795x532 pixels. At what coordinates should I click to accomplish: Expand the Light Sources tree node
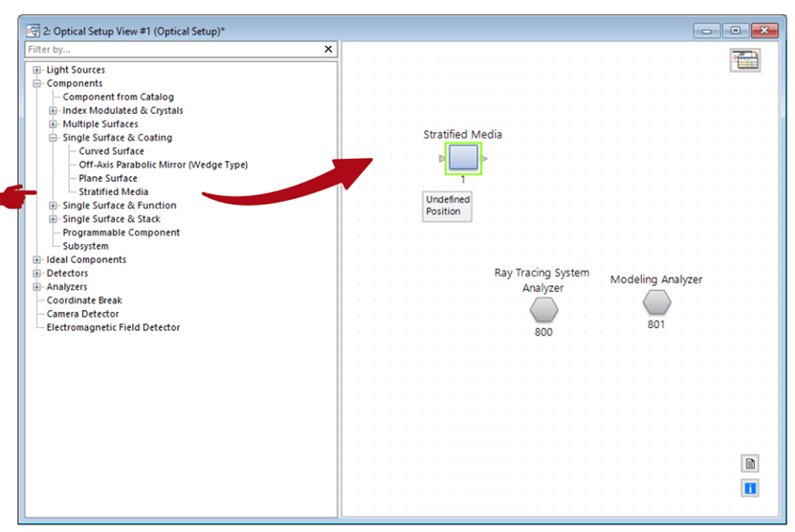tap(37, 70)
